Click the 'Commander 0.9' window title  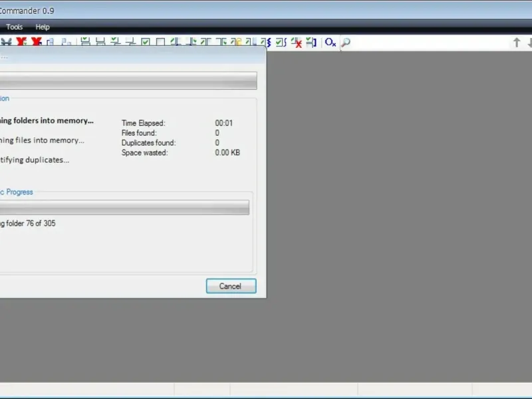click(27, 11)
